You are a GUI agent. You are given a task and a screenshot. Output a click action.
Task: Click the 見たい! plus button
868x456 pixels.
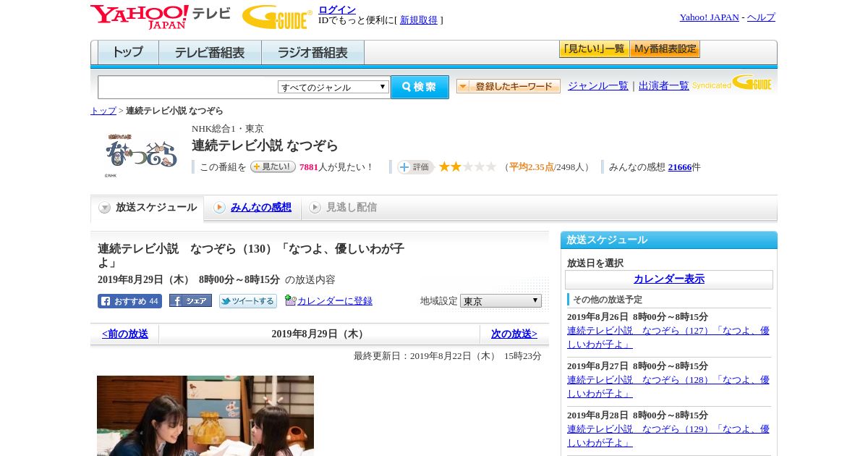tap(273, 166)
